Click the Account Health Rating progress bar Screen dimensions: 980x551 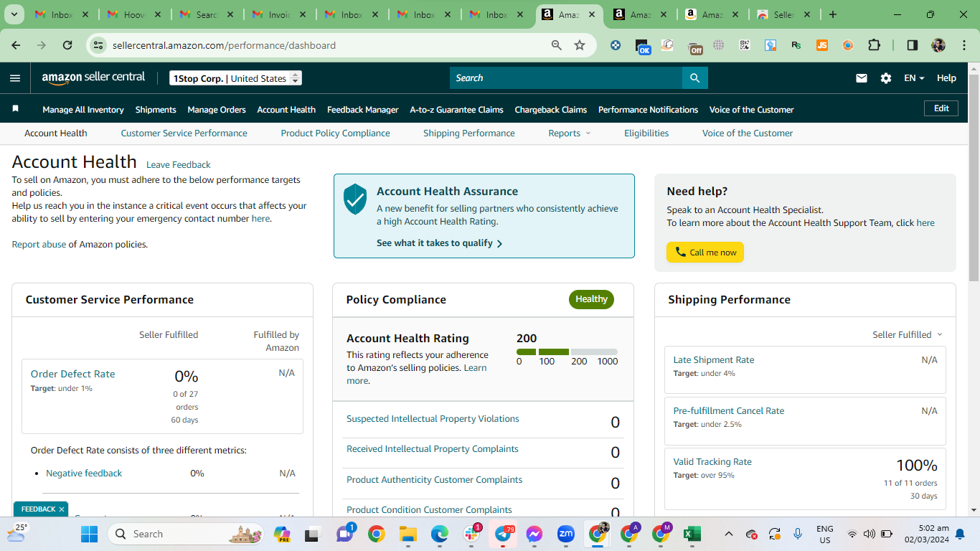(567, 352)
